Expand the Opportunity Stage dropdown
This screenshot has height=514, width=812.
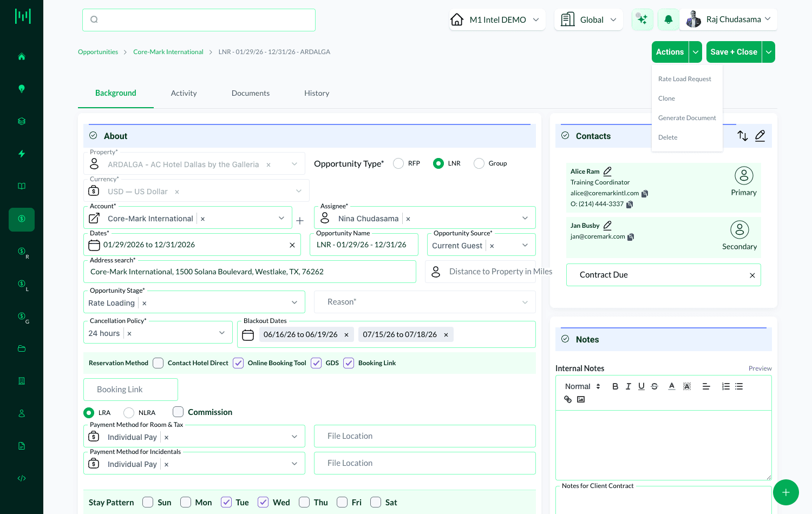coord(294,302)
